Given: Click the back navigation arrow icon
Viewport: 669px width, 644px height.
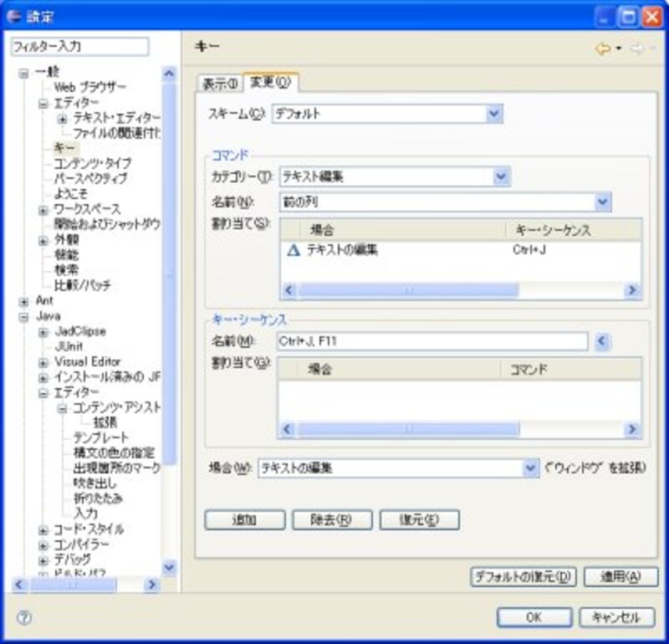Looking at the screenshot, I should pos(602,49).
